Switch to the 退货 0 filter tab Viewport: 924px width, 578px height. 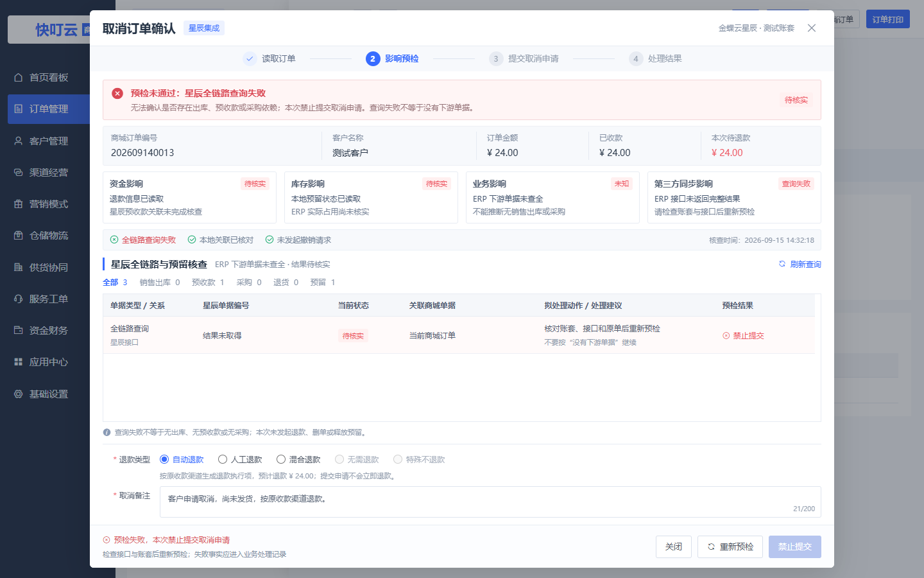[286, 283]
